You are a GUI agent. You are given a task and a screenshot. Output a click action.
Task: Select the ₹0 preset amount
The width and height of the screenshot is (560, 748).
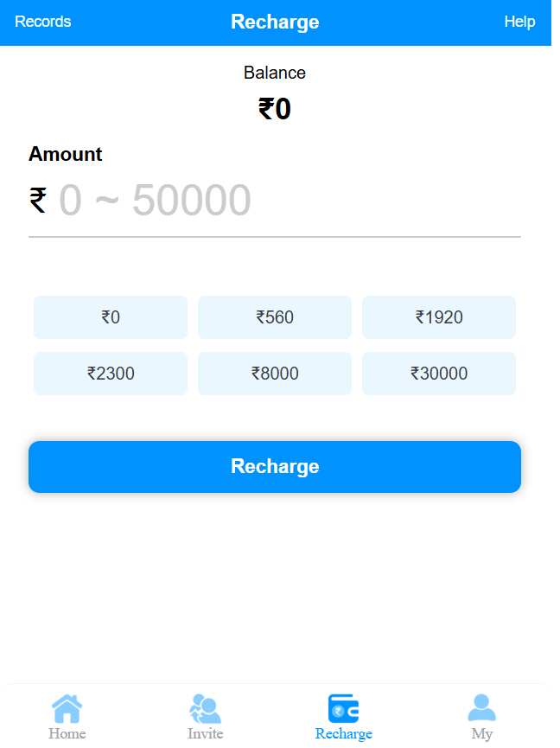coord(111,317)
